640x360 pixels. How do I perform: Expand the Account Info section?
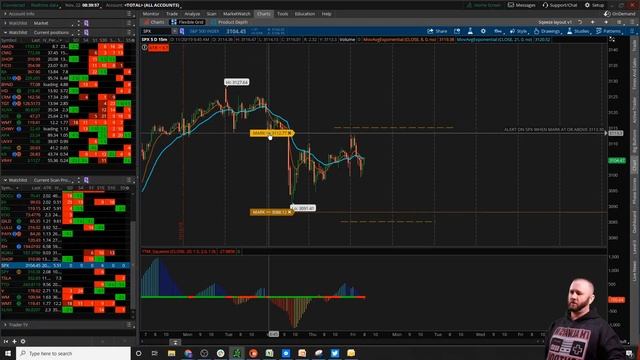(x=5, y=14)
